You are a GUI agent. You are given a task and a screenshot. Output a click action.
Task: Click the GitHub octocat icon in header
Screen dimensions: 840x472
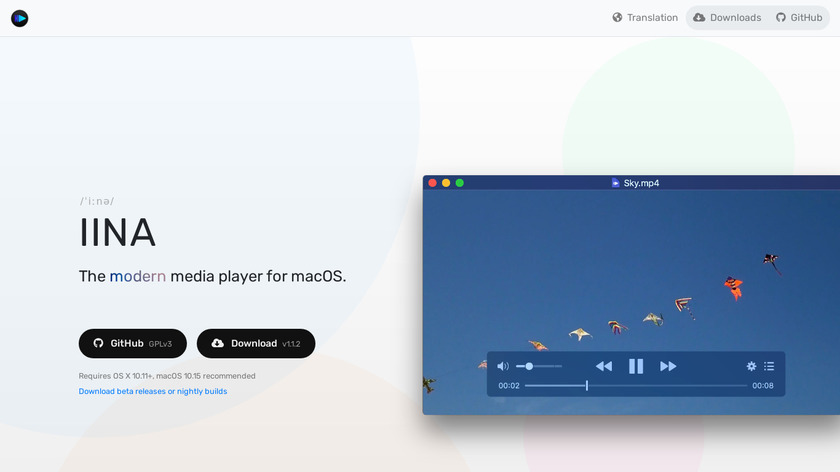[781, 18]
